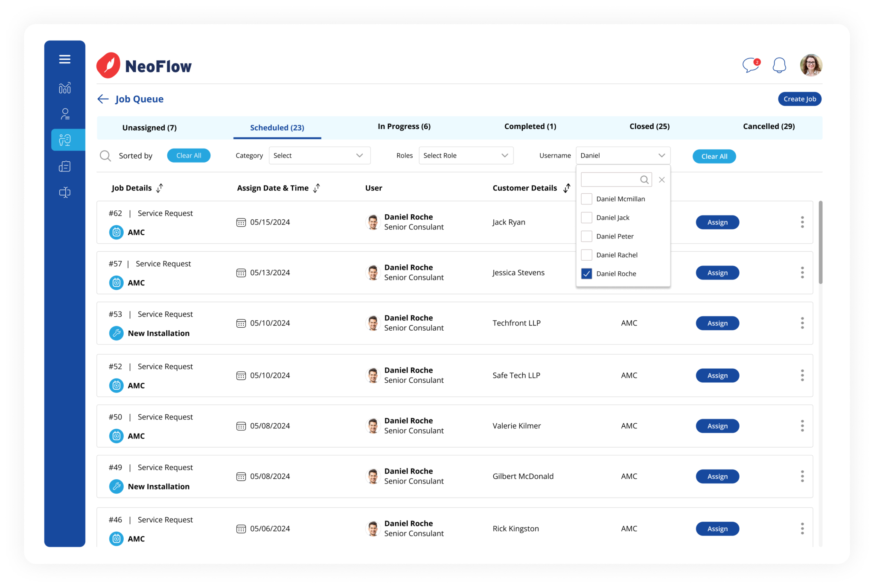Expand the Category Select dropdown
This screenshot has height=588, width=874.
319,156
